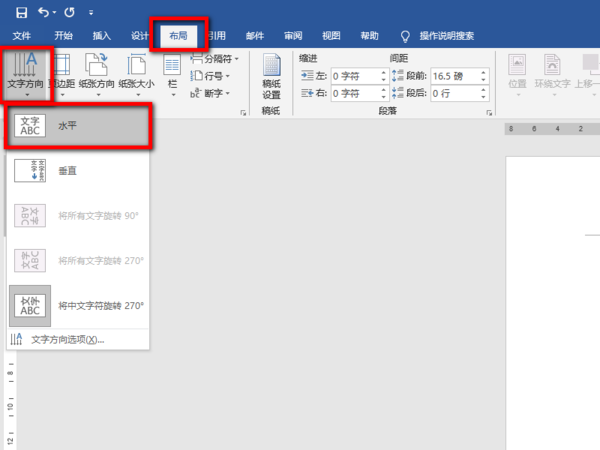Click the 文字方向选项 small icon
The height and width of the screenshot is (450, 600).
(x=16, y=339)
